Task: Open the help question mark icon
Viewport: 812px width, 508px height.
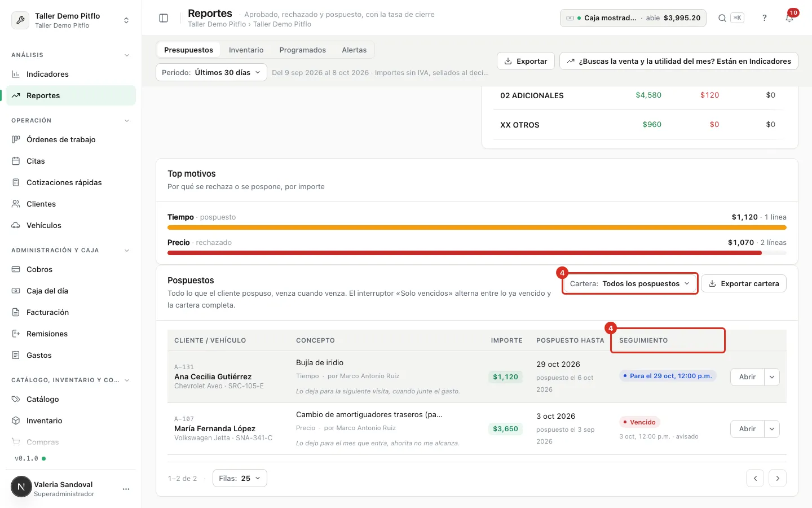Action: pos(765,18)
